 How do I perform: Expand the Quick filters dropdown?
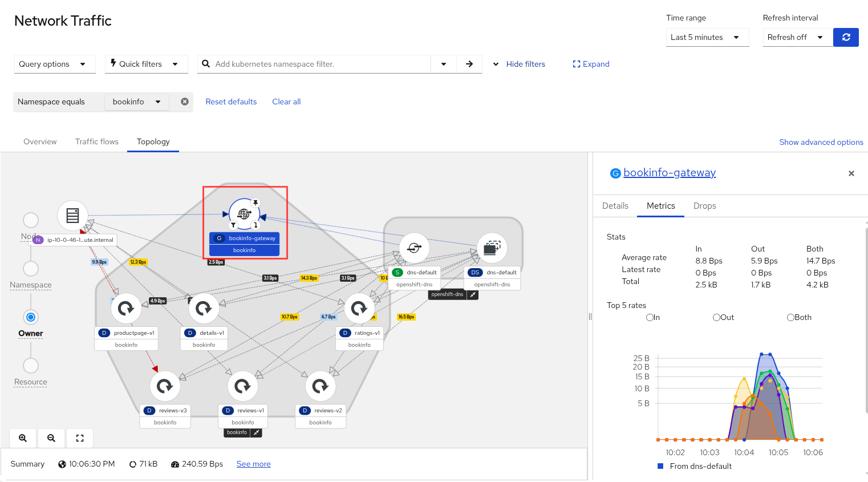146,64
